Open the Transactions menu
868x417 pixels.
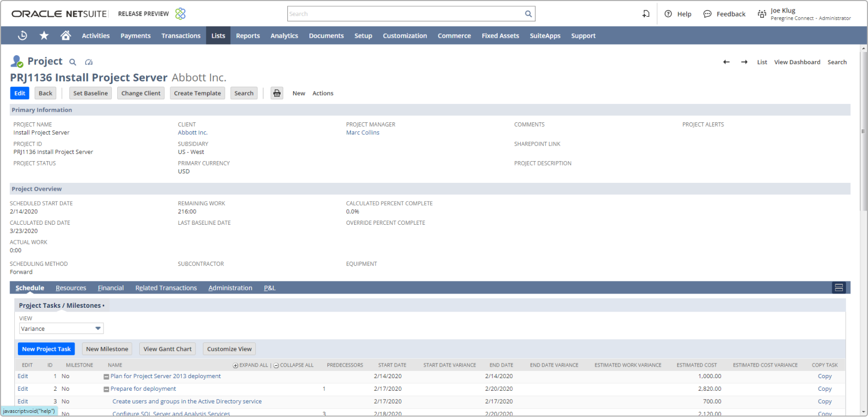pos(181,36)
